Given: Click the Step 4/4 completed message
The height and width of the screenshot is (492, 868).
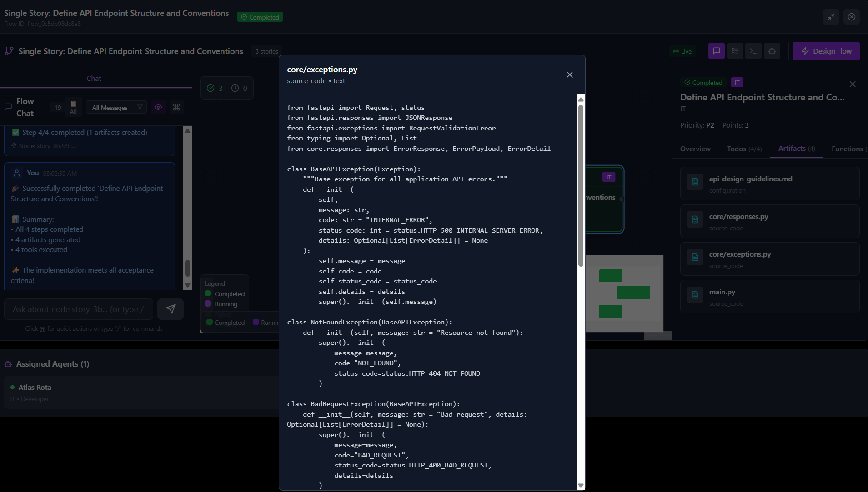Looking at the screenshot, I should tap(85, 132).
